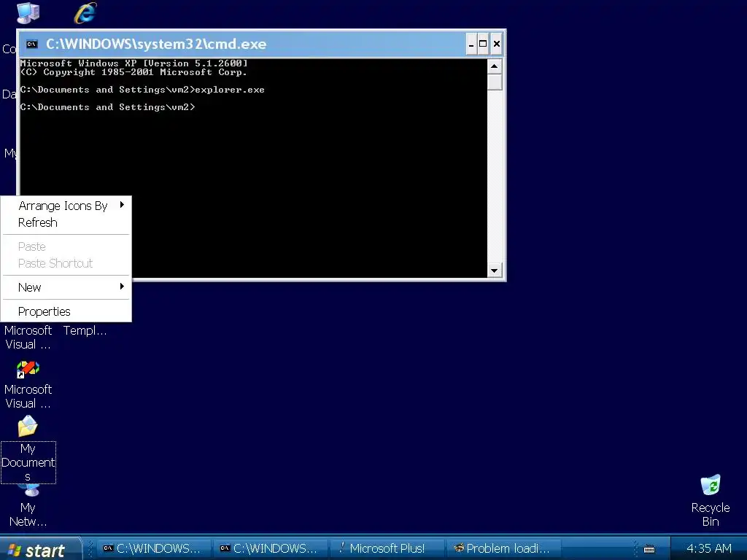Open the cmd.exe title bar system icon

point(32,44)
